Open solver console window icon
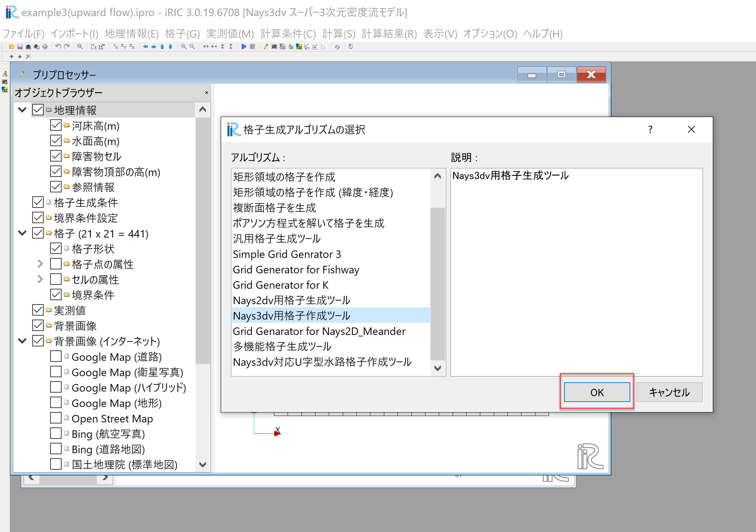756x532 pixels. (x=274, y=47)
